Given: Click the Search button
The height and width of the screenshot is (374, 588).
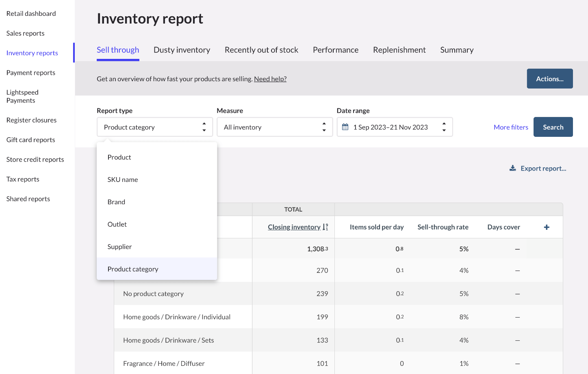Looking at the screenshot, I should [x=553, y=127].
